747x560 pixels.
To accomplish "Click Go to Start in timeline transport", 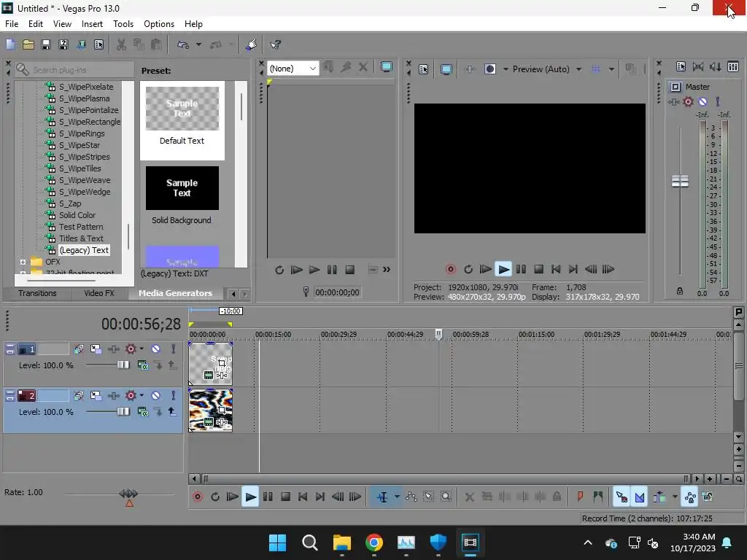I will (303, 497).
